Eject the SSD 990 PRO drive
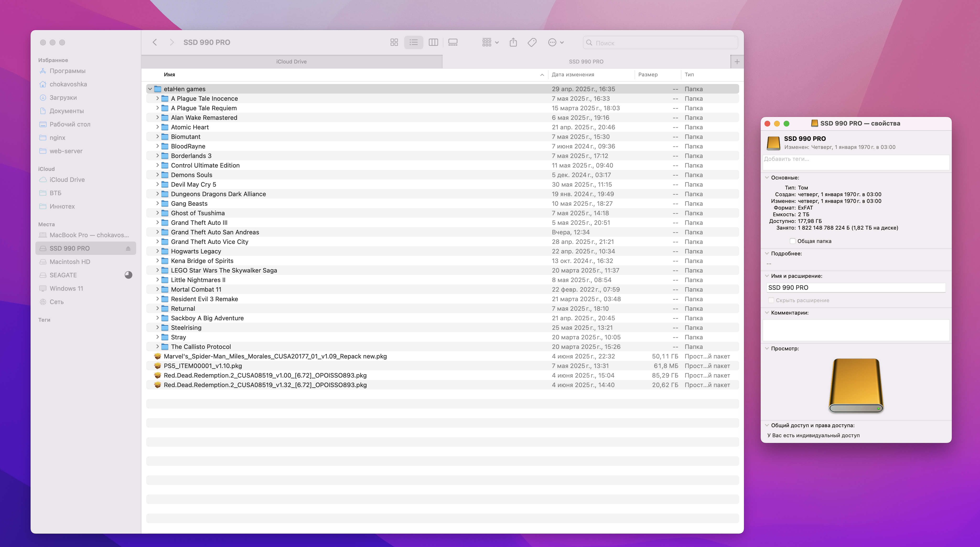The image size is (980, 547). click(128, 249)
